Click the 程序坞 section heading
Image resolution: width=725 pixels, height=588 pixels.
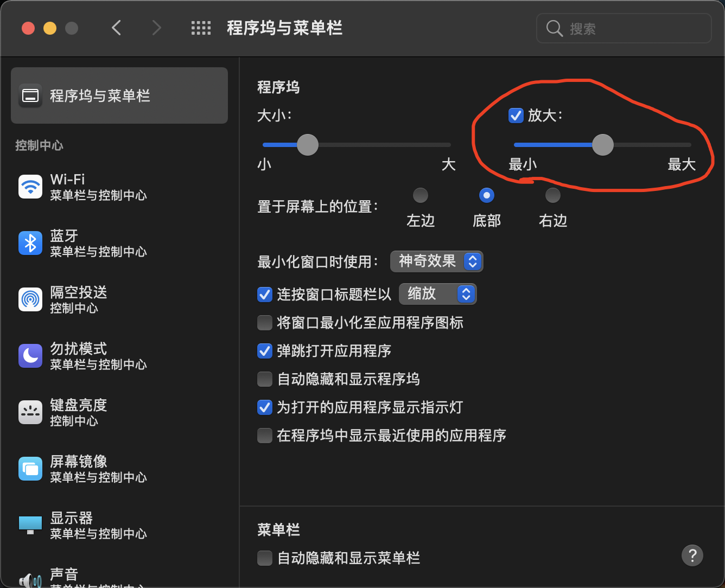coord(278,87)
